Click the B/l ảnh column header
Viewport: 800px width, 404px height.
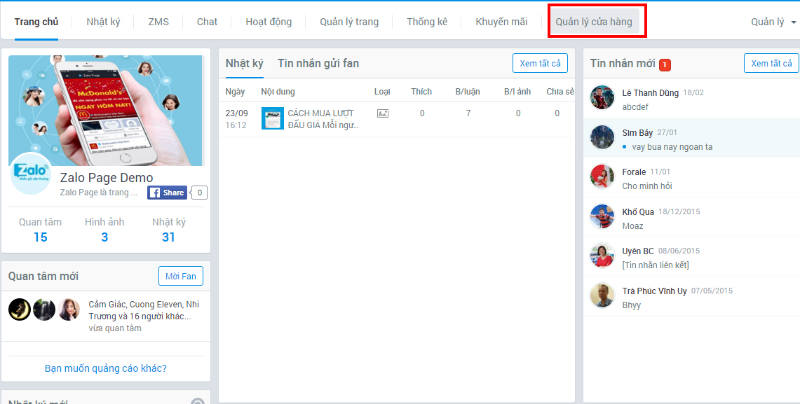517,92
